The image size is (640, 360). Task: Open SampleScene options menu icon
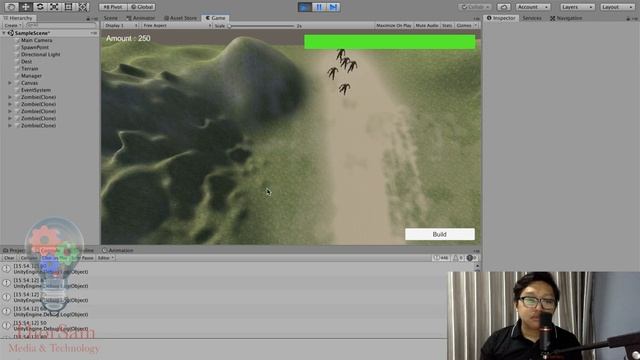(x=94, y=33)
